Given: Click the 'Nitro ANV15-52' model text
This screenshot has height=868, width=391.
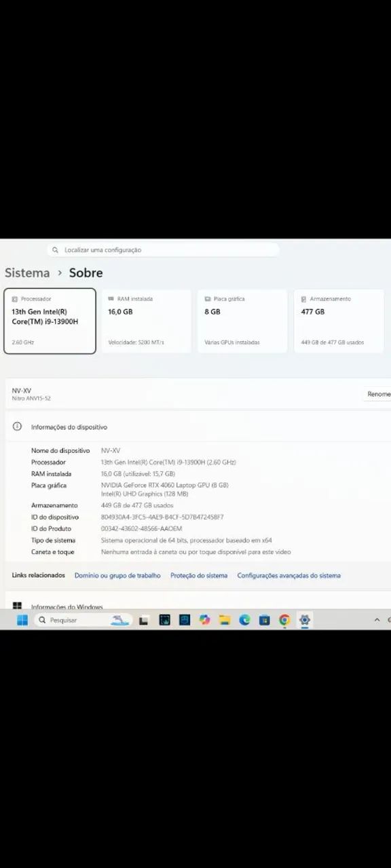Looking at the screenshot, I should (31, 399).
